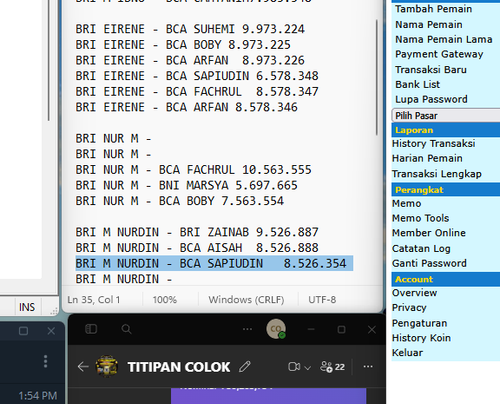View Member Online list
This screenshot has height=404, width=500.
point(429,233)
